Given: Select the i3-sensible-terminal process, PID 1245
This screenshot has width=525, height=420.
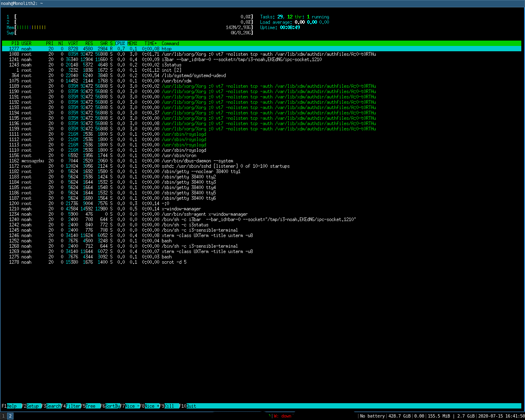Looking at the screenshot, I should click(262, 230).
